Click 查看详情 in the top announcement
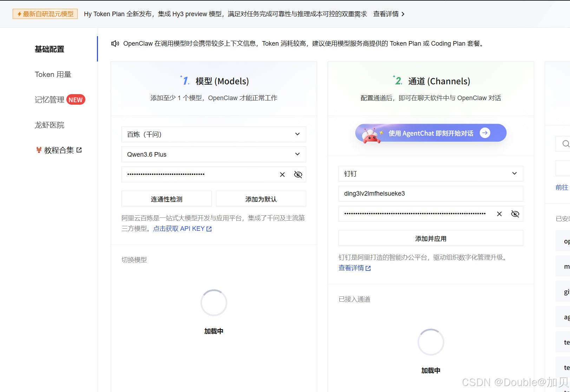This screenshot has width=570, height=392. point(386,14)
